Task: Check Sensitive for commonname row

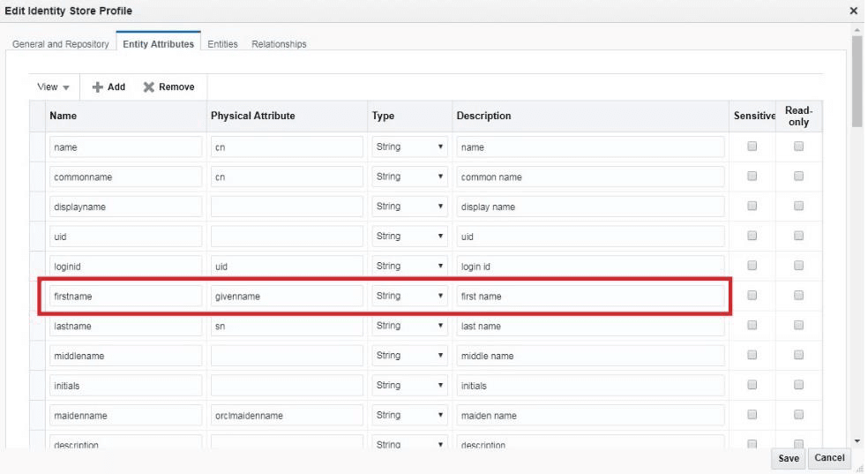Action: point(752,176)
